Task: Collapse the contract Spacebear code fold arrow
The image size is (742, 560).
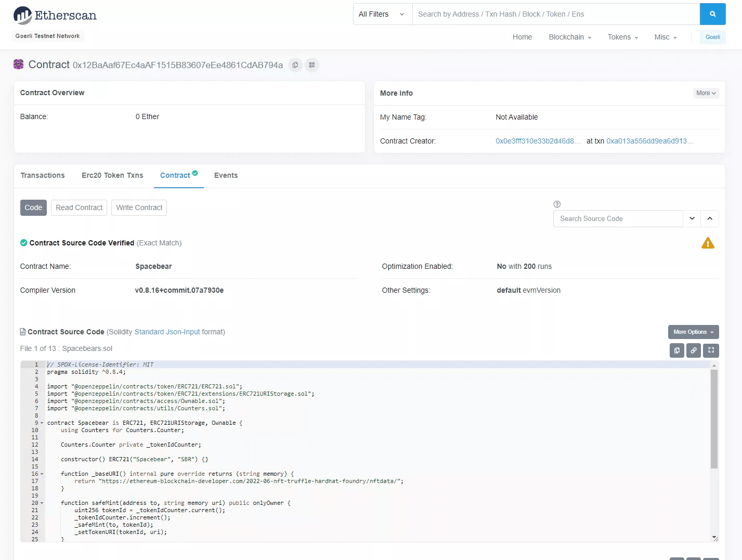Action: click(x=42, y=423)
